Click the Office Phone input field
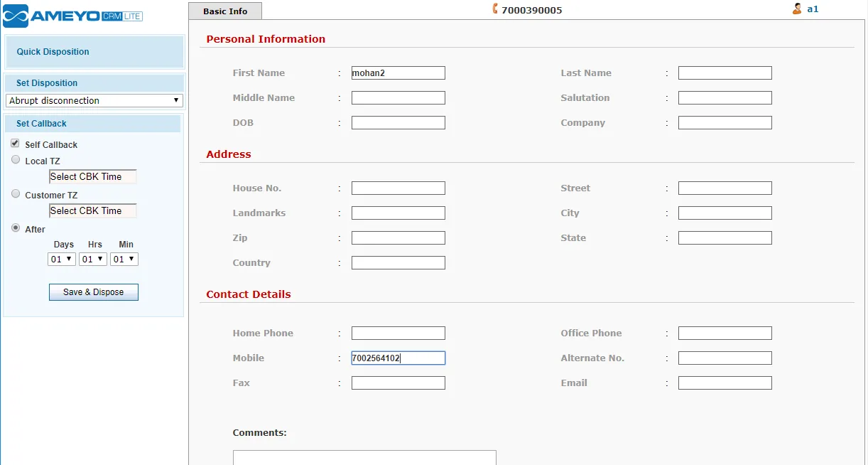This screenshot has width=868, height=465. (x=725, y=333)
